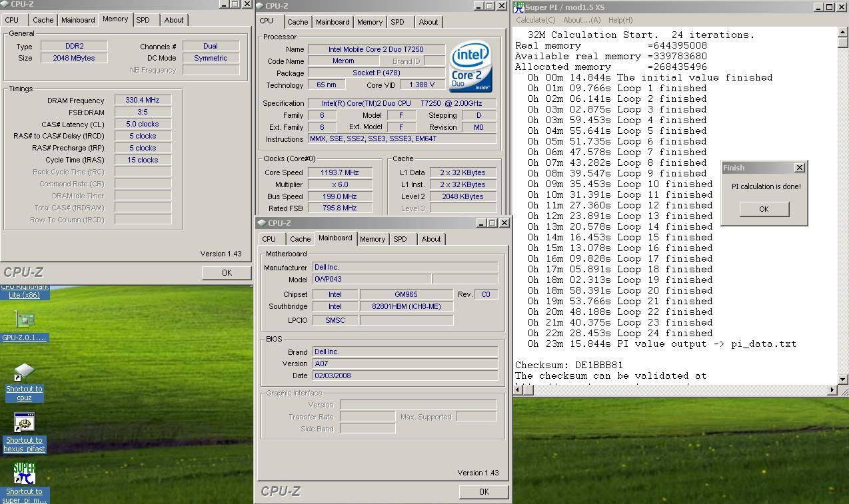Switch to CPU tab in Memory window
Image resolution: width=849 pixels, height=504 pixels.
[12, 20]
